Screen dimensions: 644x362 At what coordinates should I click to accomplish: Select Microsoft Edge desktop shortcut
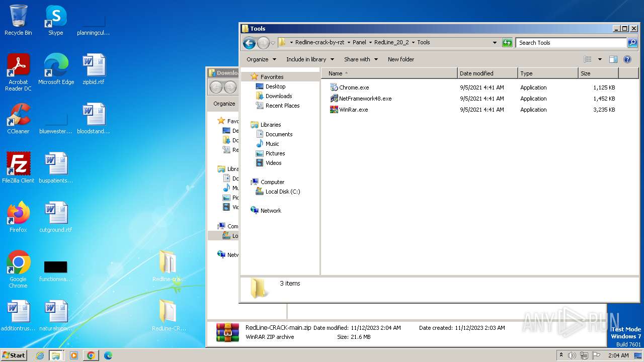(56, 69)
